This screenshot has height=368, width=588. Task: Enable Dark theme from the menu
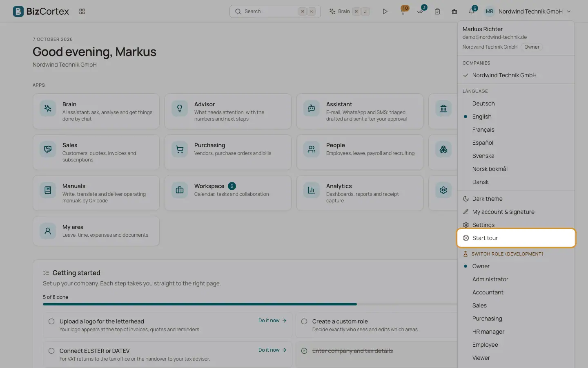(516, 199)
